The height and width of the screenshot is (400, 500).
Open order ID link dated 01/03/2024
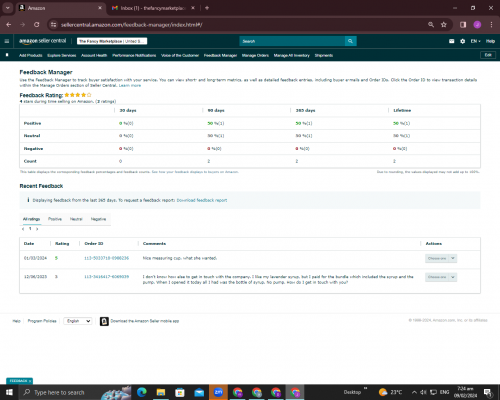click(106, 258)
